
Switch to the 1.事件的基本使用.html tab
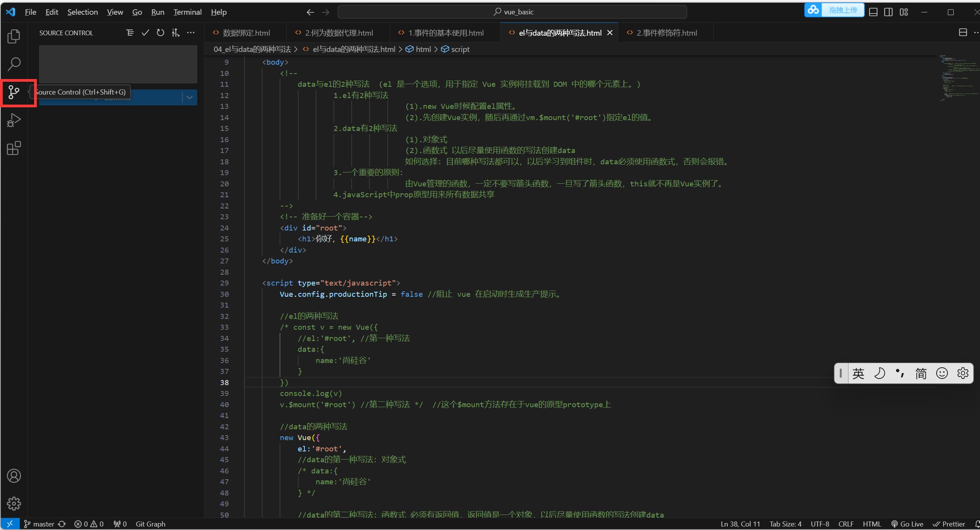445,33
